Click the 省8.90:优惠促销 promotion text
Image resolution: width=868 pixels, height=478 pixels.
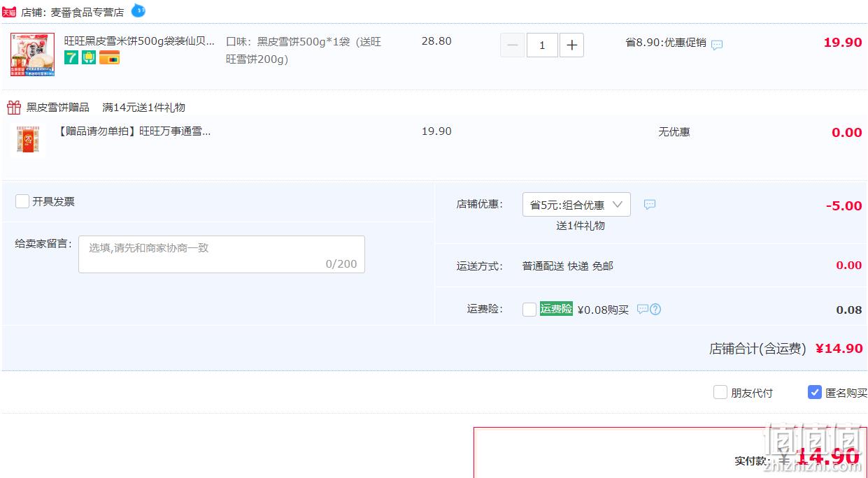[666, 43]
